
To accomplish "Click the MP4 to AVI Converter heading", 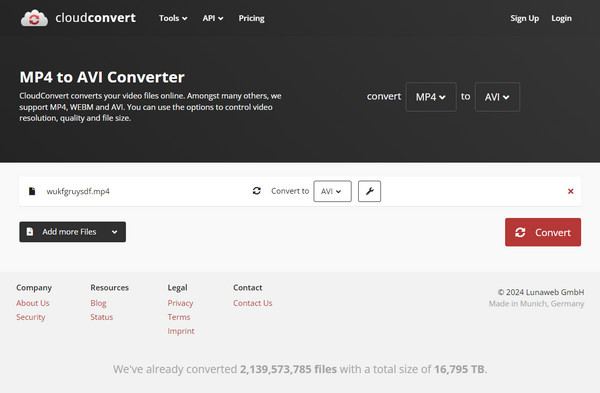I will [102, 77].
